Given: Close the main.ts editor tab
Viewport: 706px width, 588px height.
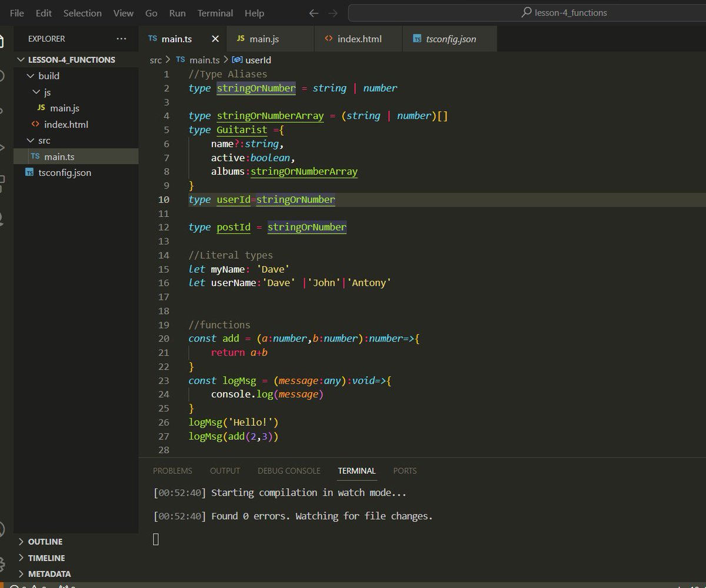Looking at the screenshot, I should click(215, 38).
